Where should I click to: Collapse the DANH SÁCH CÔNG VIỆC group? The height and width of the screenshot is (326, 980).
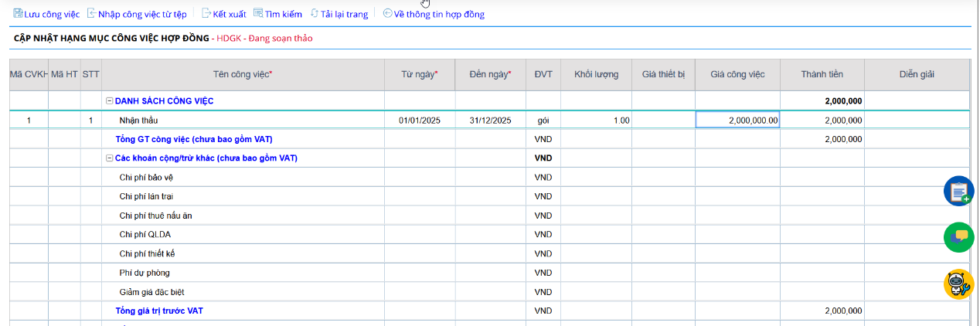click(x=110, y=101)
